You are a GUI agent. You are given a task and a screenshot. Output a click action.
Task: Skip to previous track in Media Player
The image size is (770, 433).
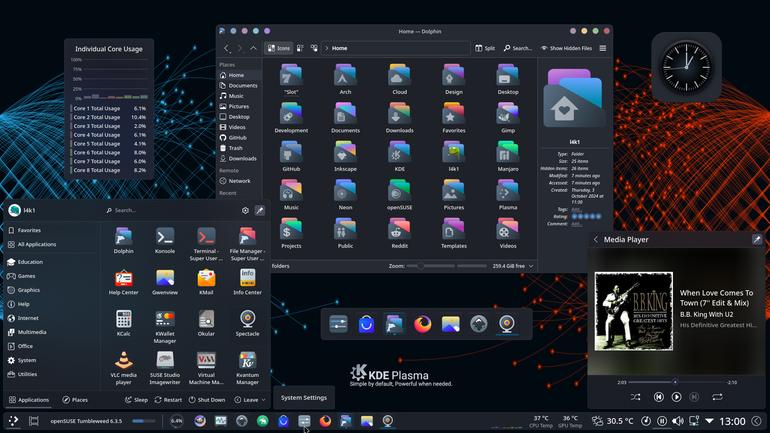pyautogui.click(x=659, y=397)
